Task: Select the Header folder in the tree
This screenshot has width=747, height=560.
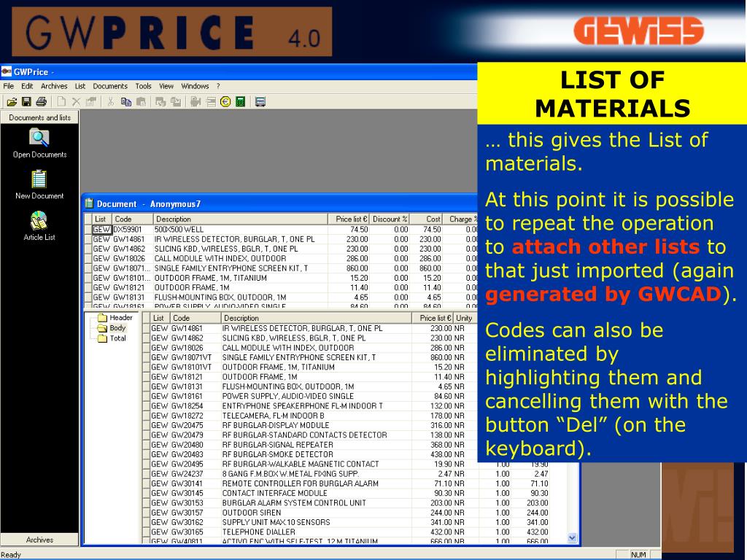Action: (115, 318)
